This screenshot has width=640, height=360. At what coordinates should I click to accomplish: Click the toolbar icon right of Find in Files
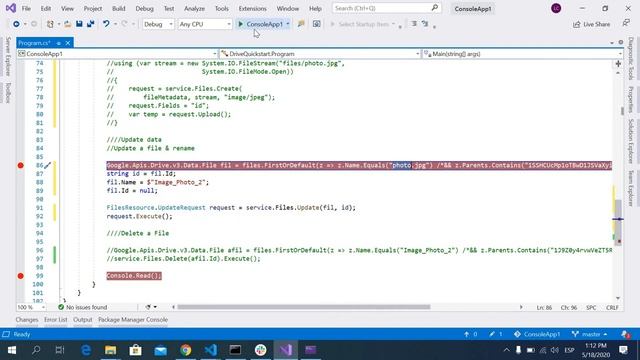coord(316,24)
